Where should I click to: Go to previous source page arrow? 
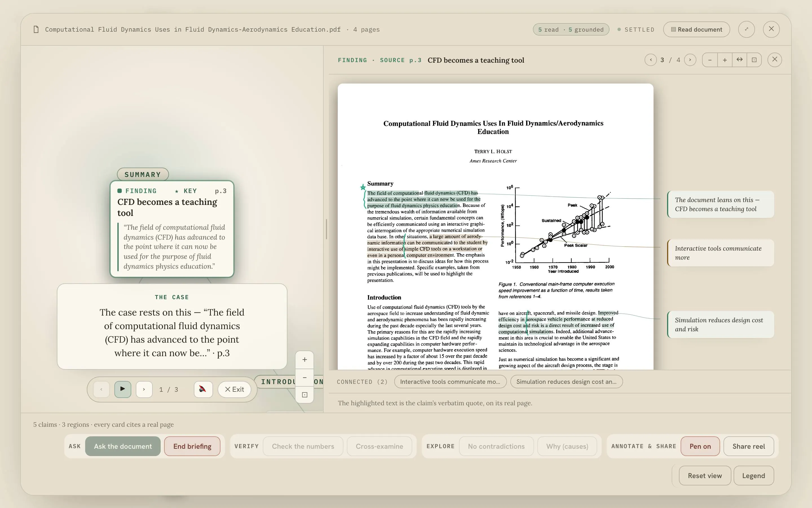(x=651, y=60)
